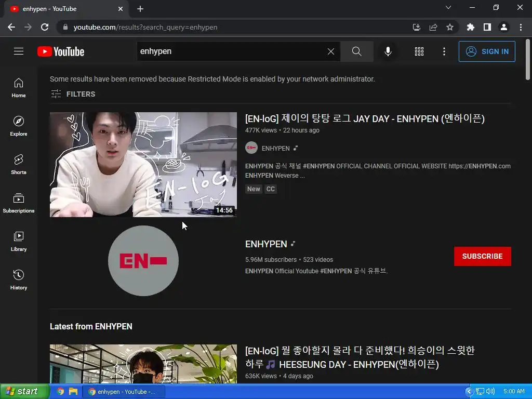Go forward with the browser forward arrow

point(28,27)
